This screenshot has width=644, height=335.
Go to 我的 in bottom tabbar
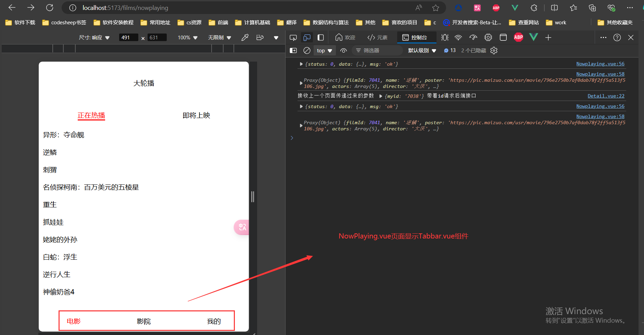[x=214, y=322]
